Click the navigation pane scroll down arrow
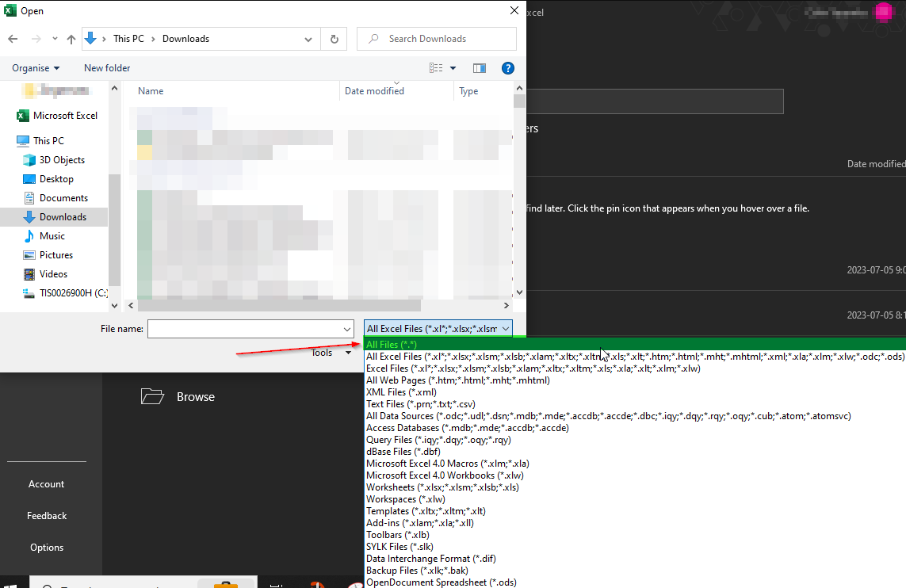This screenshot has height=588, width=906. tap(114, 306)
